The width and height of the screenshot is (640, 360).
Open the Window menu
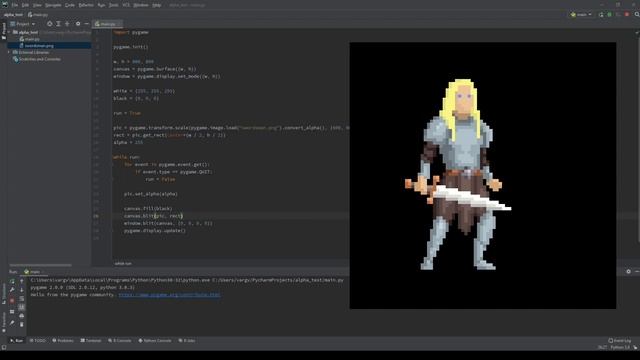click(x=141, y=5)
